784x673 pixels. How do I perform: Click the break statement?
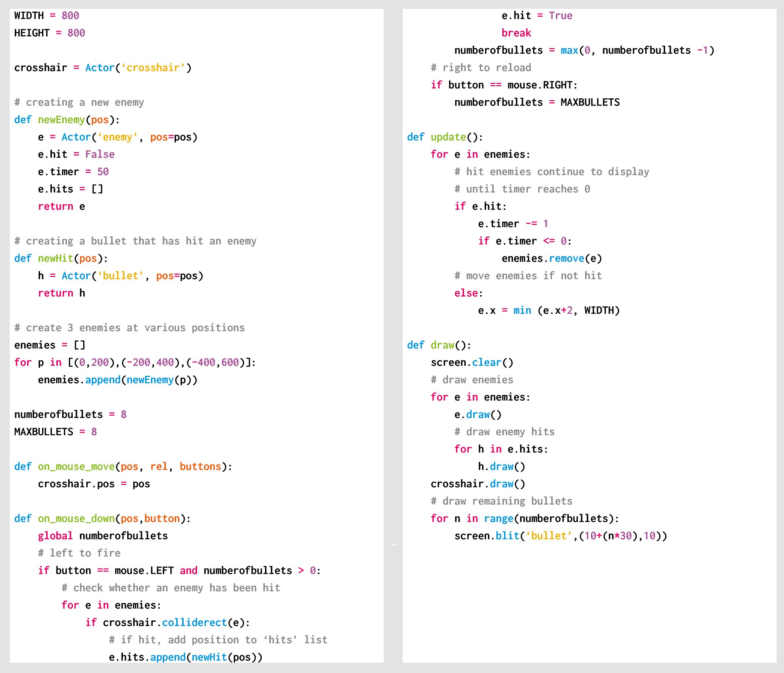click(517, 33)
